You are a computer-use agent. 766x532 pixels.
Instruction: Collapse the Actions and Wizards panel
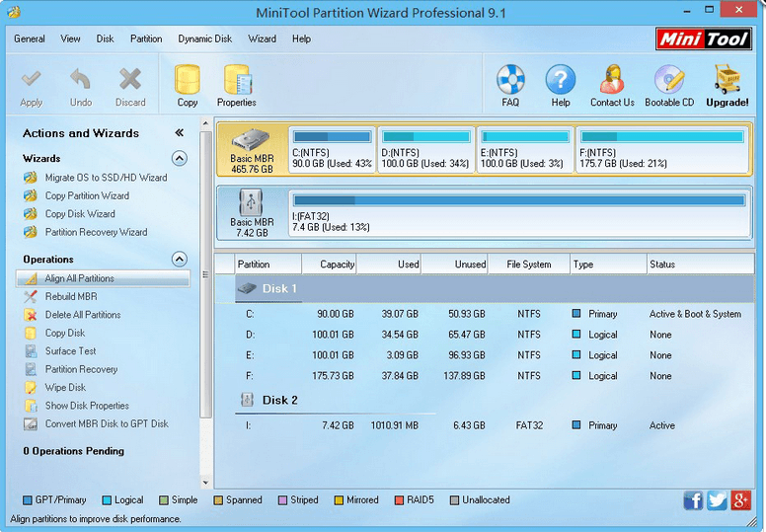pos(180,133)
